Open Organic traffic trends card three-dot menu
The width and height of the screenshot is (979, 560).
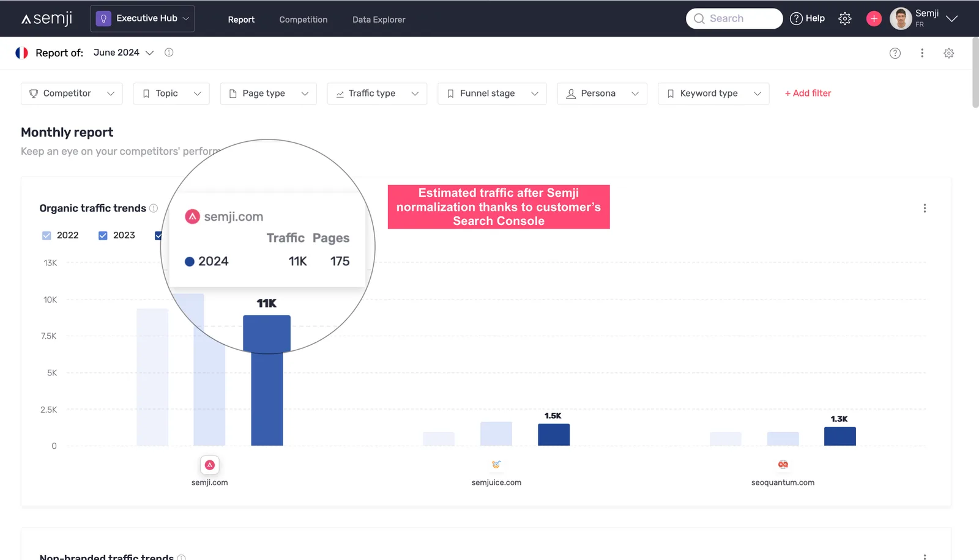(x=925, y=208)
